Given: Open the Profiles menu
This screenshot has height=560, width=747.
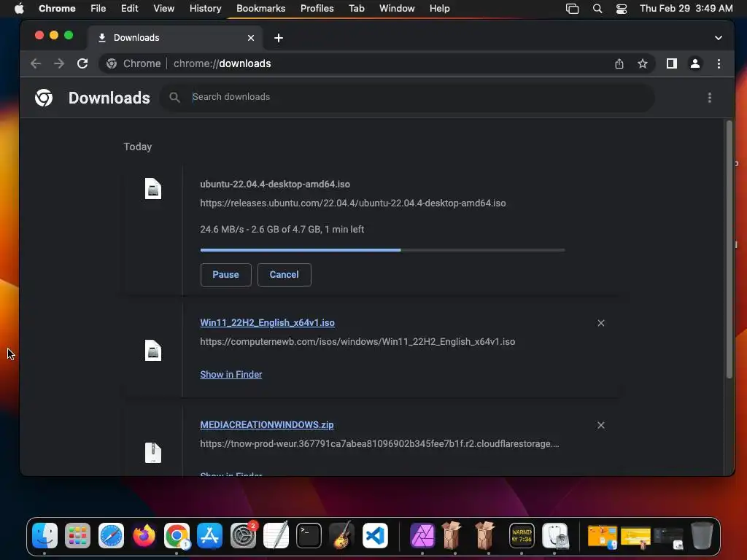Looking at the screenshot, I should (x=317, y=9).
